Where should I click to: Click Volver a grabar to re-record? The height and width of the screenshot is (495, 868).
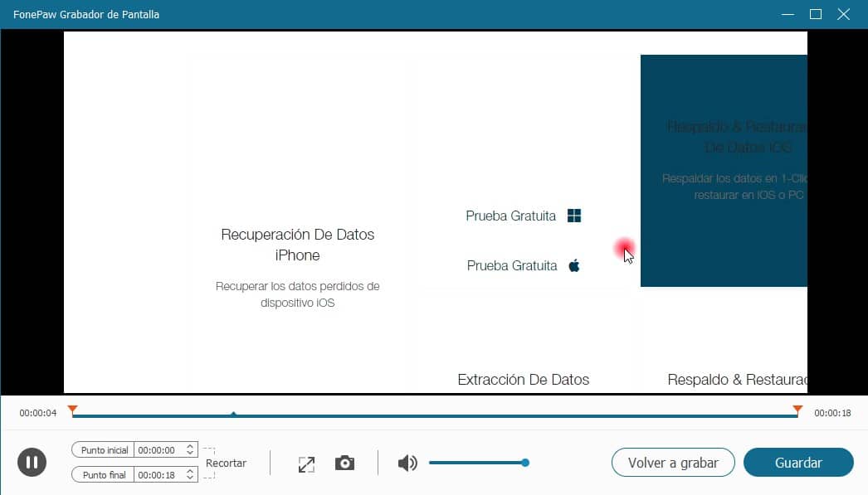[x=673, y=463]
